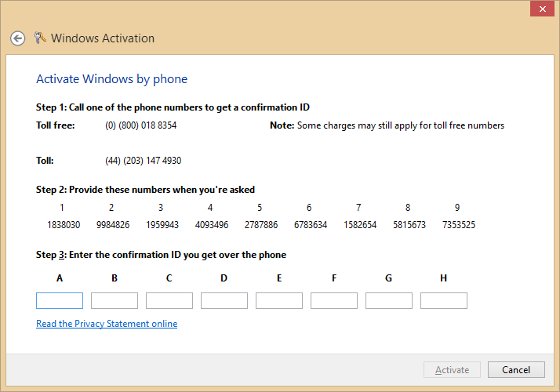Click installation ID group 7353525
560x392 pixels.
coord(459,225)
